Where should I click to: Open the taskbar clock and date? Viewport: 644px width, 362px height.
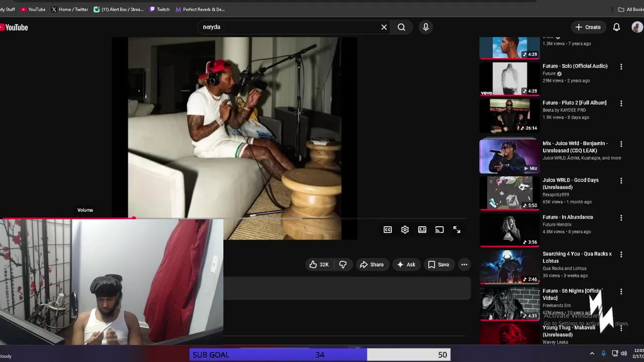point(638,353)
